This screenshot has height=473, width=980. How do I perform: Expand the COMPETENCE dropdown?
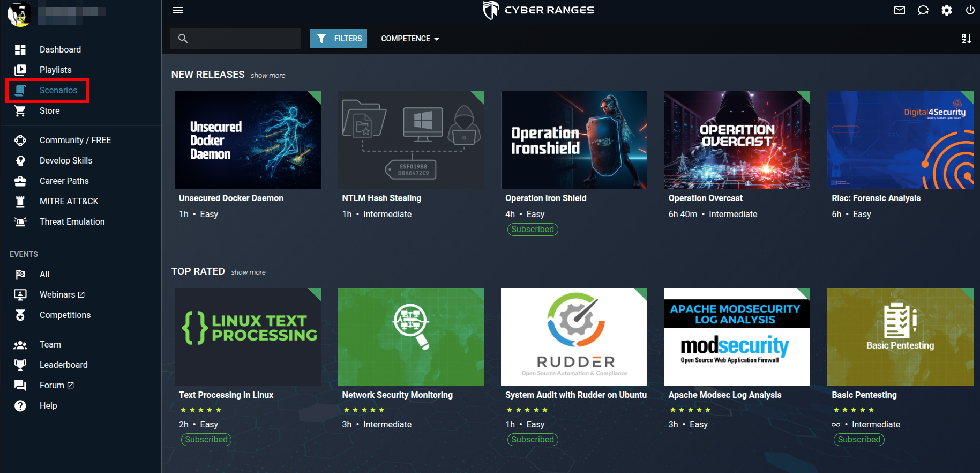point(412,39)
